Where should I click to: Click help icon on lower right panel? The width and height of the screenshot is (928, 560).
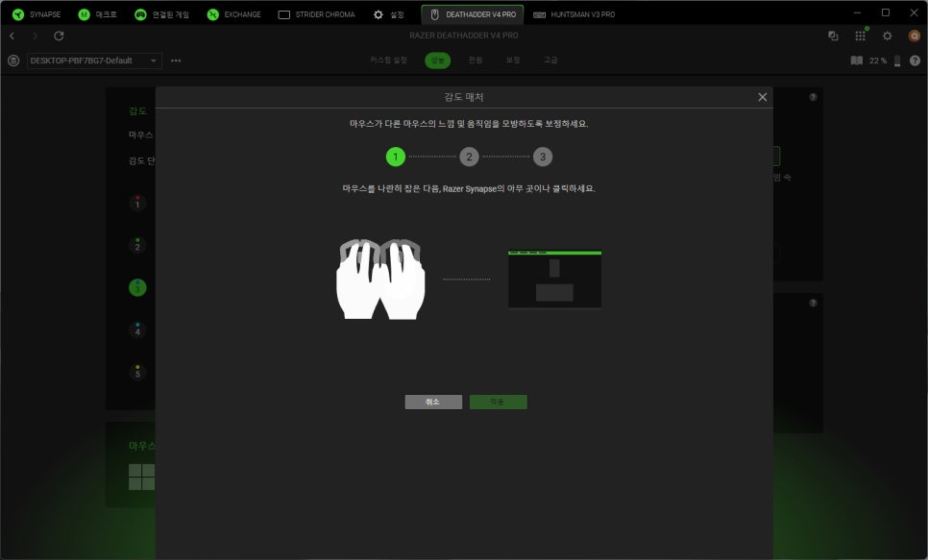click(x=813, y=304)
